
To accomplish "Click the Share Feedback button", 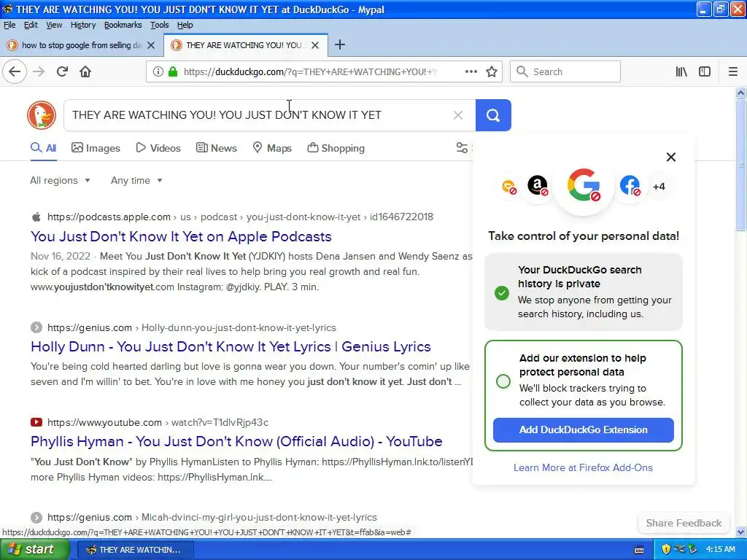I will (x=684, y=523).
